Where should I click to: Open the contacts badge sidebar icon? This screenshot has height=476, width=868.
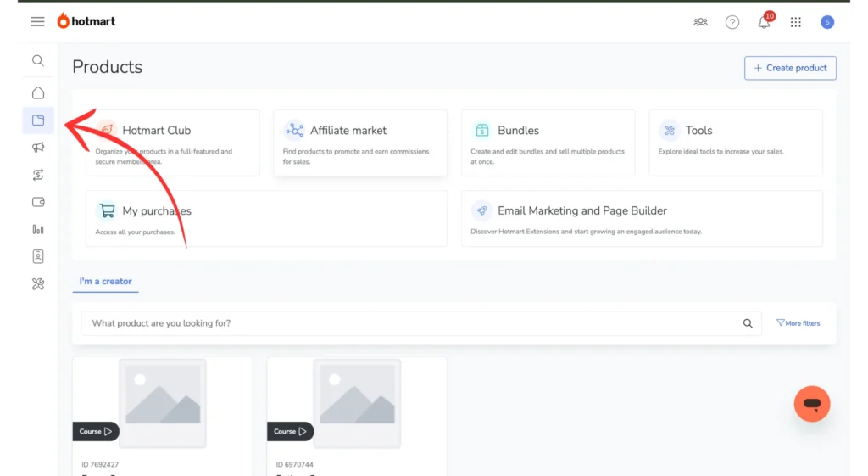pyautogui.click(x=37, y=256)
